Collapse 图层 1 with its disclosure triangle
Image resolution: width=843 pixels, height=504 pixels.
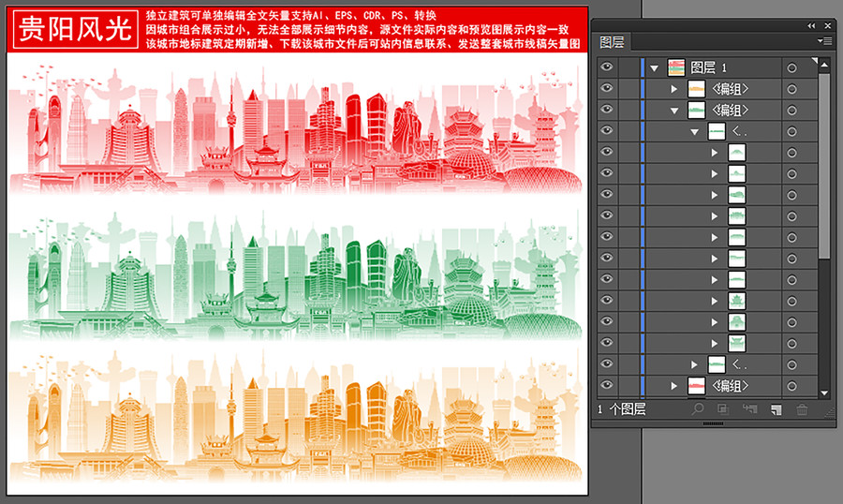point(655,68)
